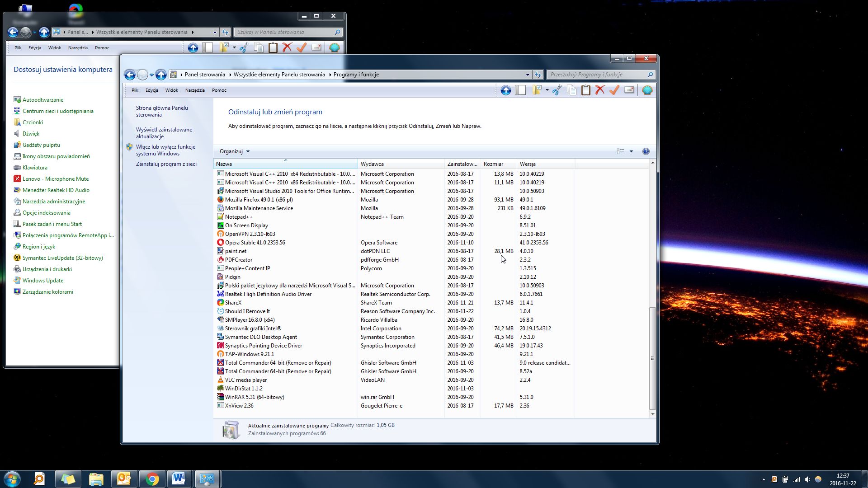Image resolution: width=868 pixels, height=488 pixels.
Task: Open Windows Explorer folder from the taskbar
Action: [96, 479]
